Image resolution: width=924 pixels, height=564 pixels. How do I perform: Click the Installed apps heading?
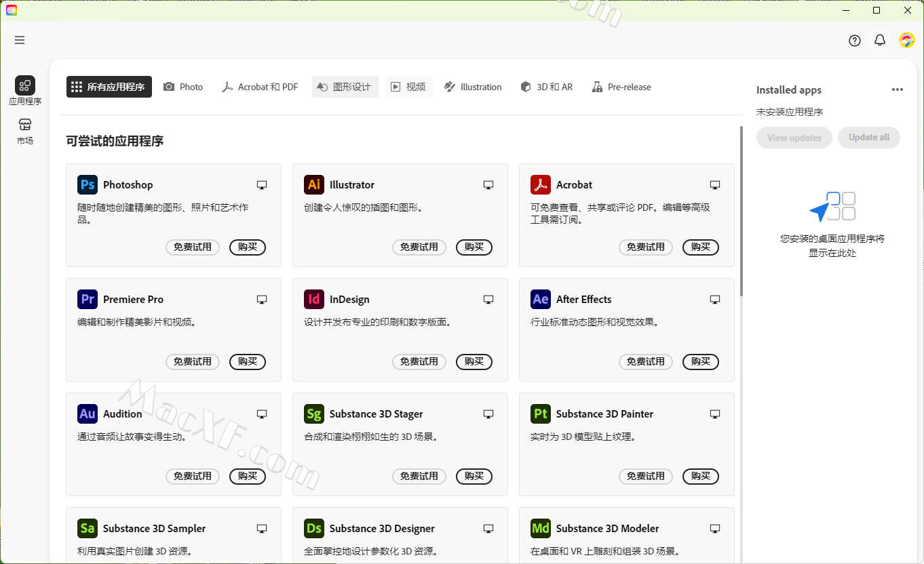point(789,89)
